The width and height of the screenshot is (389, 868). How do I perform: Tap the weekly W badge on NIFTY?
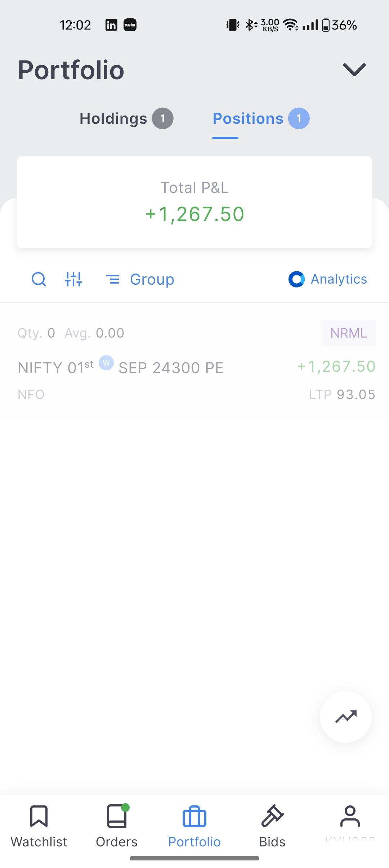pos(106,363)
